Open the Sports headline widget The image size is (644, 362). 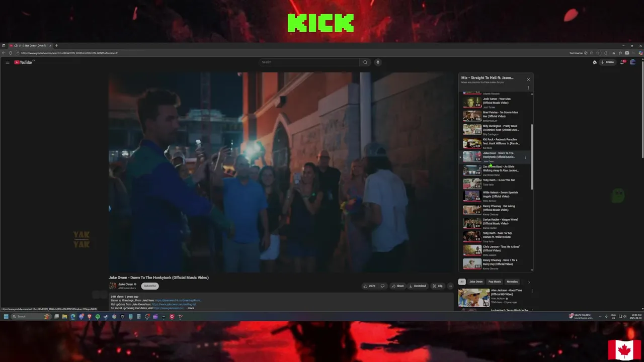coord(581,316)
